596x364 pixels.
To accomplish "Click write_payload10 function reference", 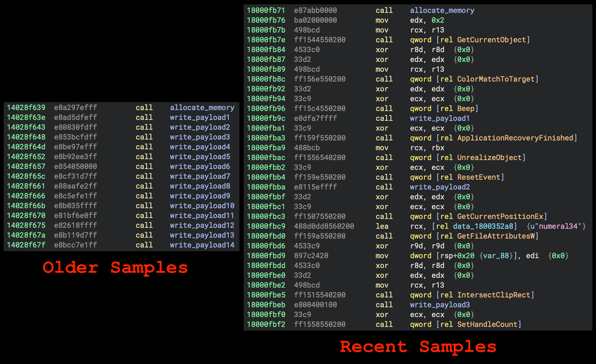I will [x=202, y=206].
